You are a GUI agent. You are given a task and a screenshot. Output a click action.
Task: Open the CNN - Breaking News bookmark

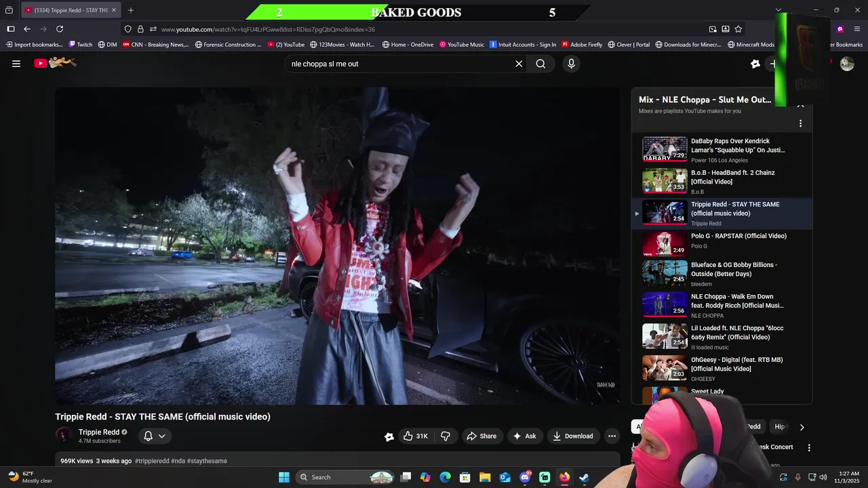(155, 45)
